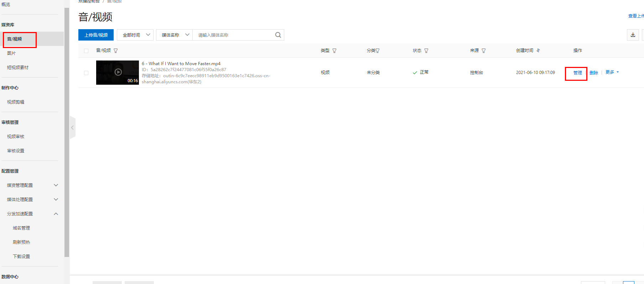This screenshot has width=644, height=284.
Task: Open 视频剪辑 in sidebar
Action: click(x=16, y=102)
